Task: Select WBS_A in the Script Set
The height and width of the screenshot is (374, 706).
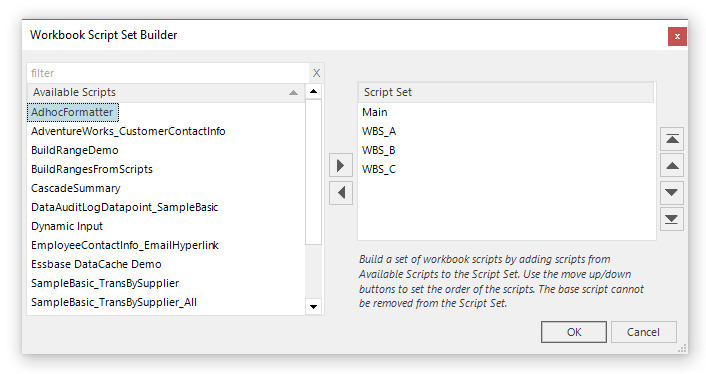Action: 379,131
